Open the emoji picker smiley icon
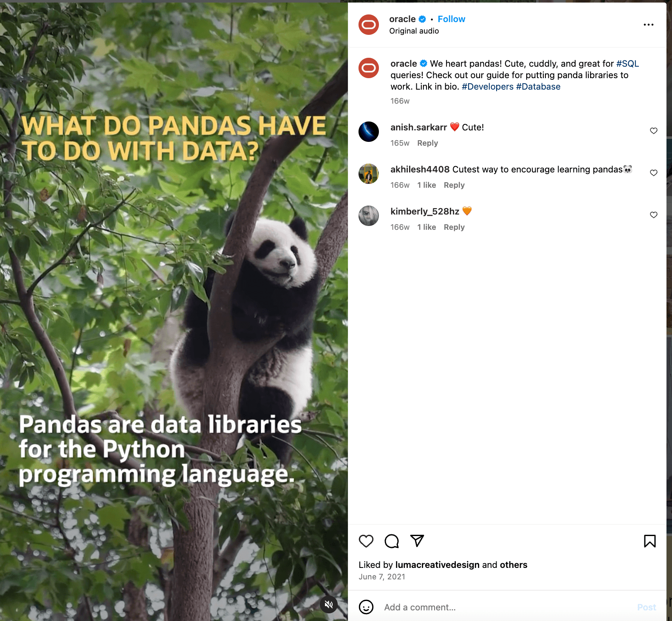This screenshot has width=672, height=621. click(x=366, y=607)
